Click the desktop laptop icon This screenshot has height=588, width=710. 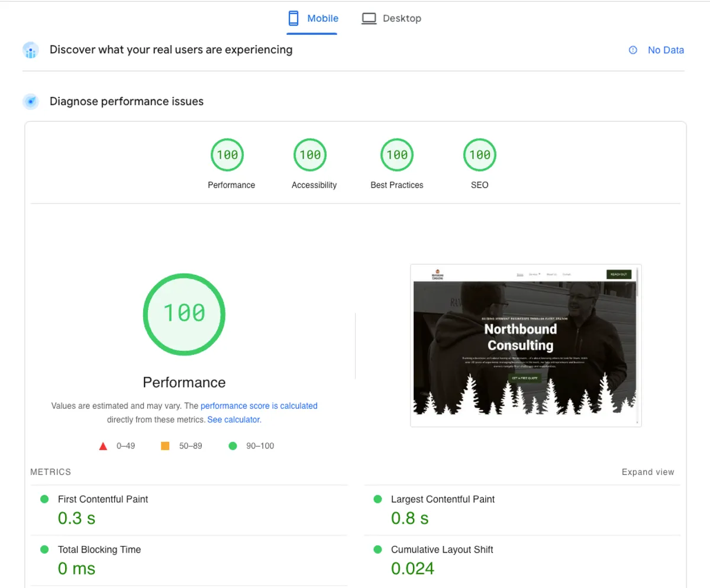click(369, 19)
